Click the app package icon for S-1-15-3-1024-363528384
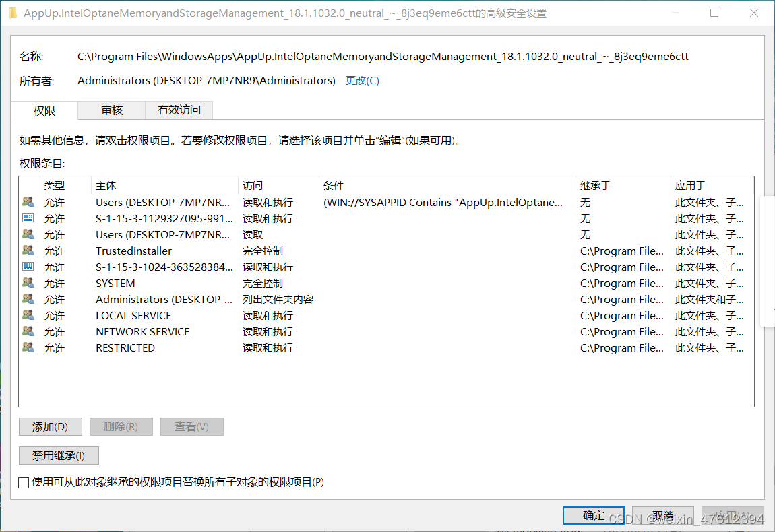The height and width of the screenshot is (532, 775). point(28,267)
